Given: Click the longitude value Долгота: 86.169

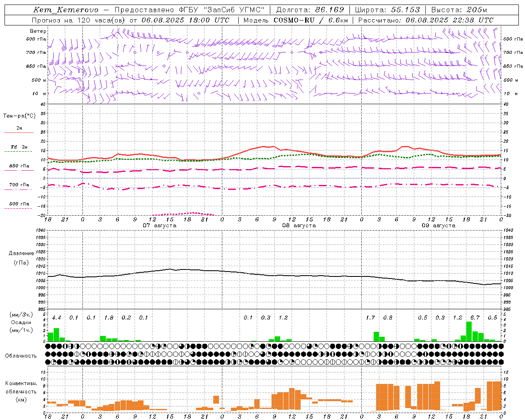Looking at the screenshot, I should point(310,10).
